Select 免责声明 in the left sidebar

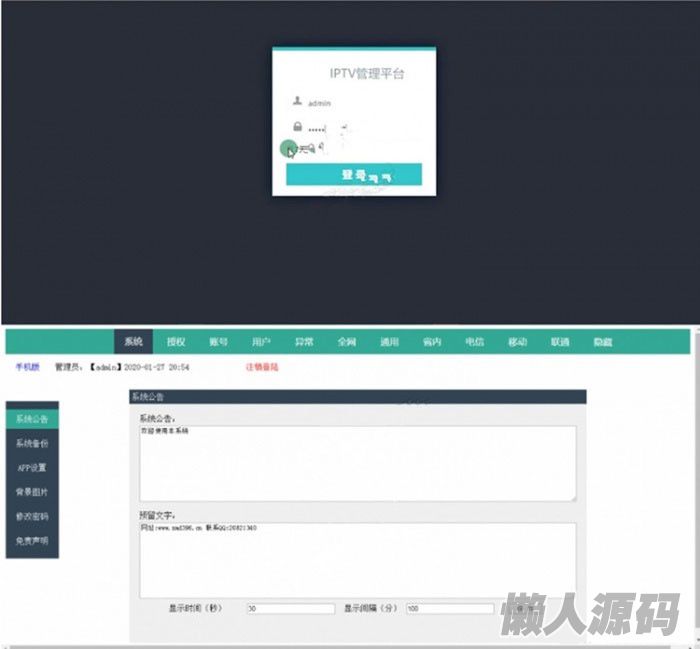tap(32, 541)
